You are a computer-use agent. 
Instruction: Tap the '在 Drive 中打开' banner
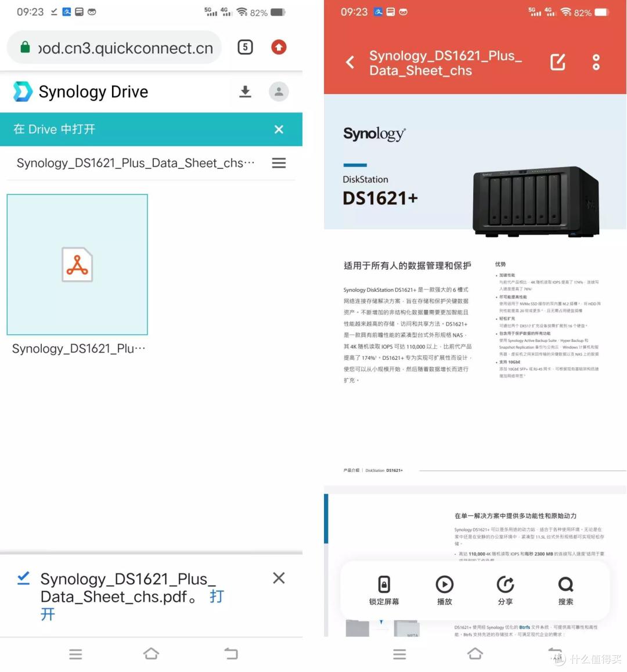[x=151, y=129]
